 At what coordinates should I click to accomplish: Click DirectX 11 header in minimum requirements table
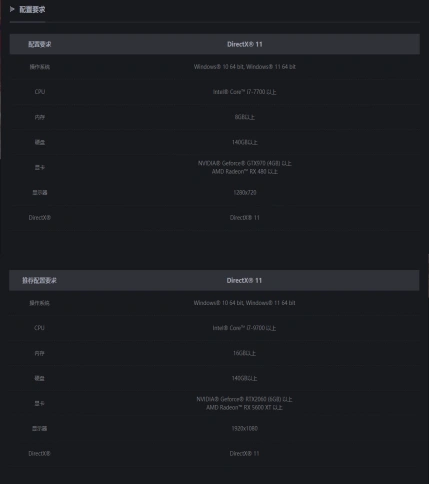[x=245, y=44]
